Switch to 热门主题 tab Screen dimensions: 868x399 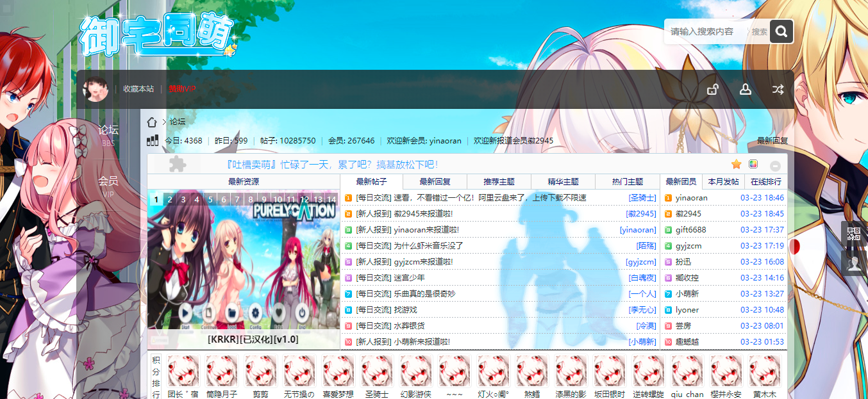click(628, 182)
